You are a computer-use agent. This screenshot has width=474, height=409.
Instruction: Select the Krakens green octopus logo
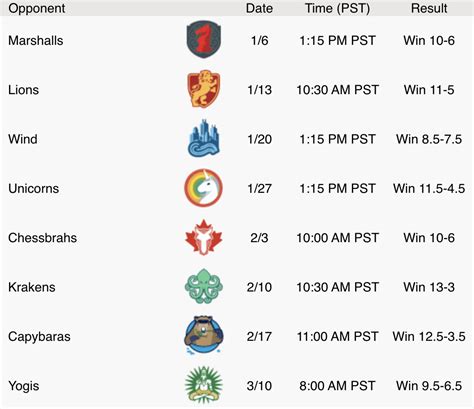203,286
